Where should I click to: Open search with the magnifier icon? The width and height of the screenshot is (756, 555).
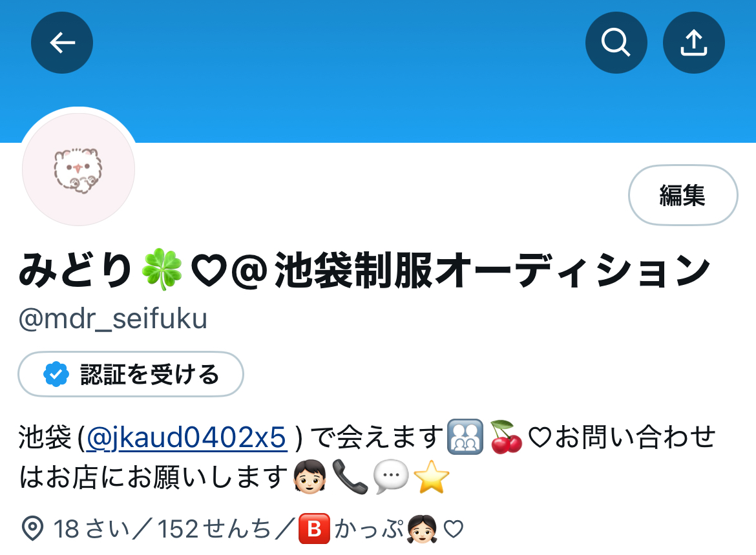[616, 43]
